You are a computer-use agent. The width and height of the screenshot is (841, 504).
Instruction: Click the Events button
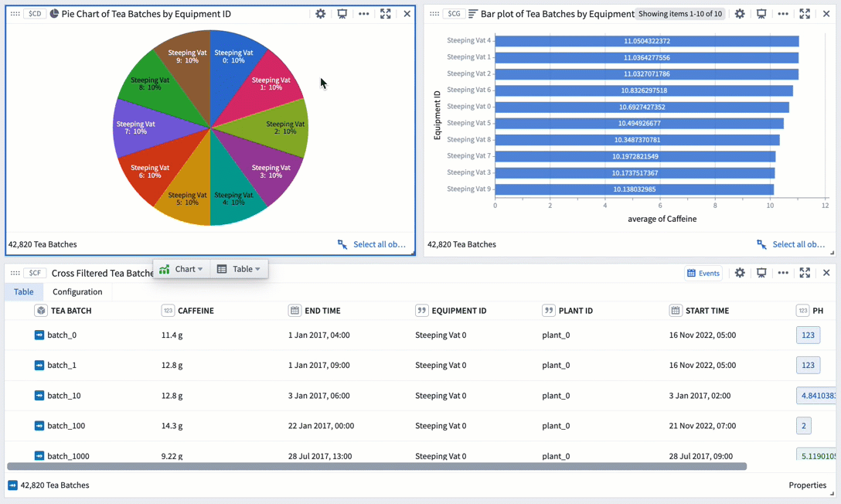click(703, 274)
